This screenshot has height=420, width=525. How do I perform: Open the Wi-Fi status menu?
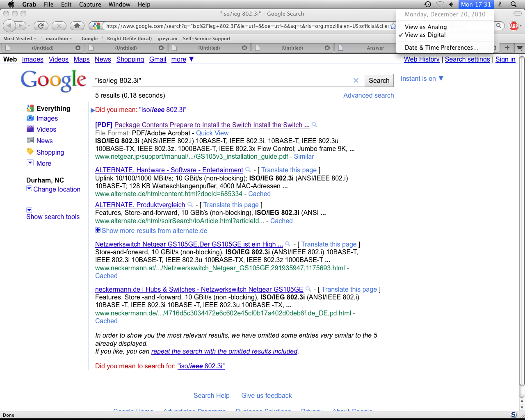click(440, 4)
